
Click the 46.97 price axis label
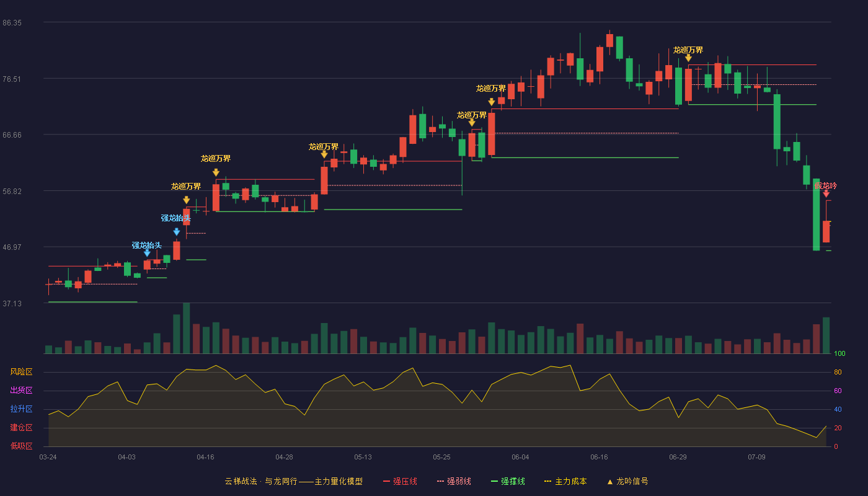coord(12,247)
